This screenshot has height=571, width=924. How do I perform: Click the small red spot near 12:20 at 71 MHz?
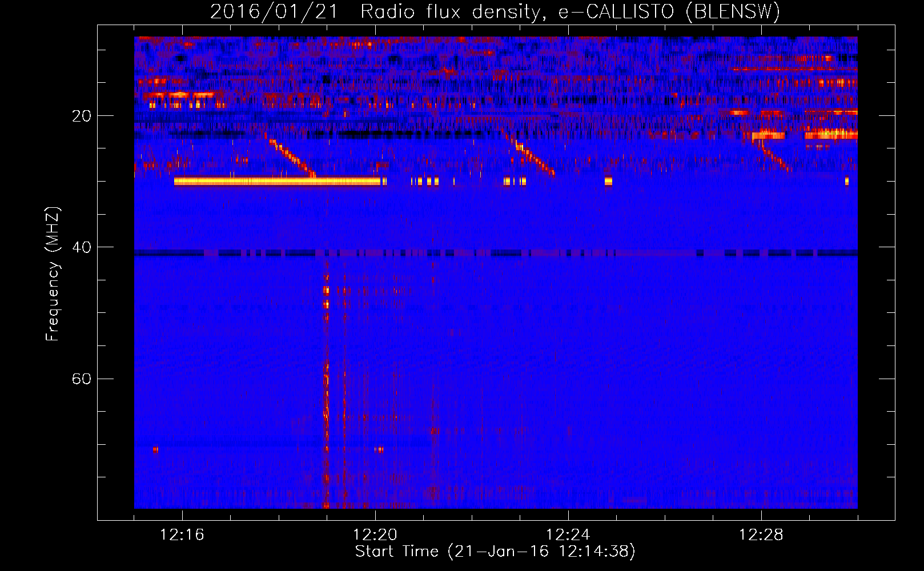(x=379, y=449)
